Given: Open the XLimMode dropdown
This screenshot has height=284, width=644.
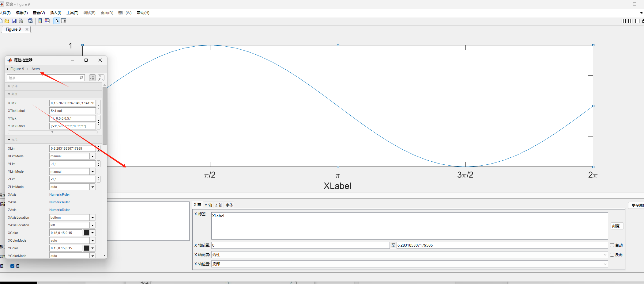Looking at the screenshot, I should 92,156.
